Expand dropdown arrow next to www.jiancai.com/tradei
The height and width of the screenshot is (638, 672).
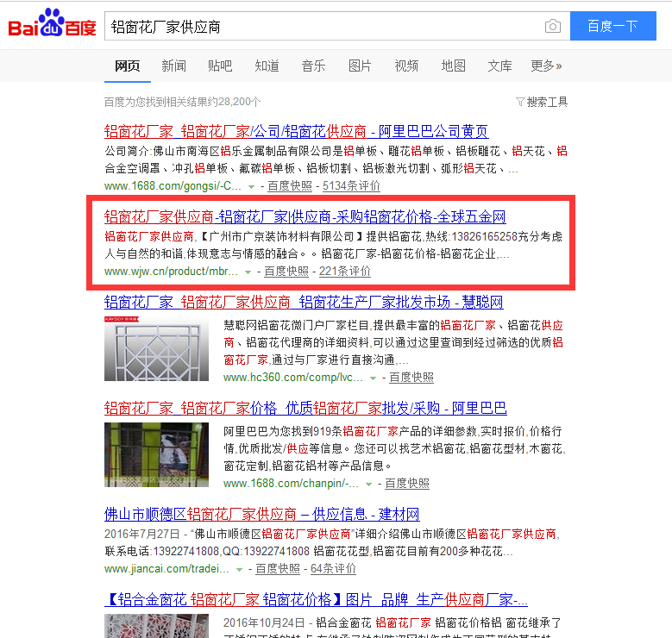(240, 570)
